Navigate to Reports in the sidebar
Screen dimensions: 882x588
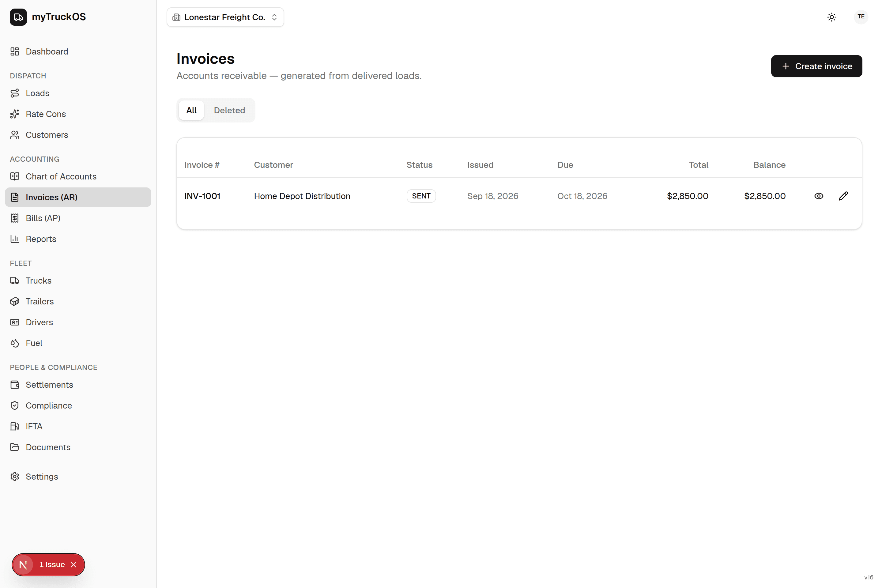(x=78, y=239)
